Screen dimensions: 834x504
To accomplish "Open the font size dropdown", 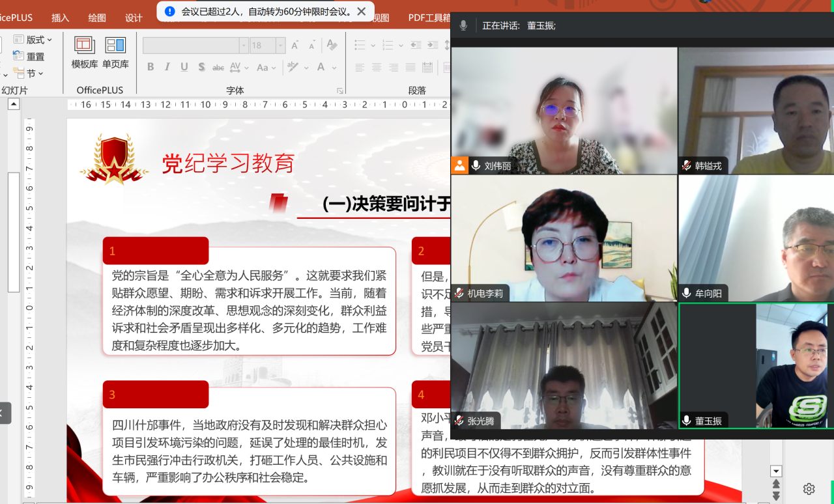I will (280, 46).
